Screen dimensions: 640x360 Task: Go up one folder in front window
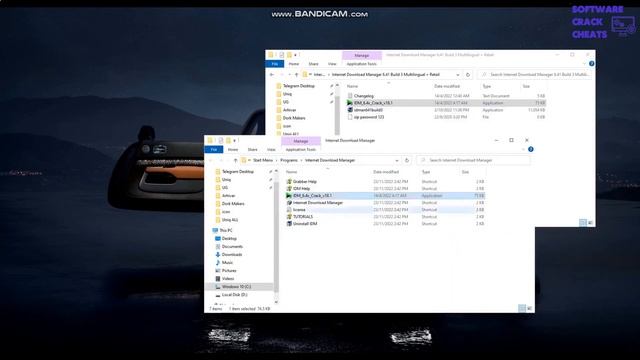236,160
